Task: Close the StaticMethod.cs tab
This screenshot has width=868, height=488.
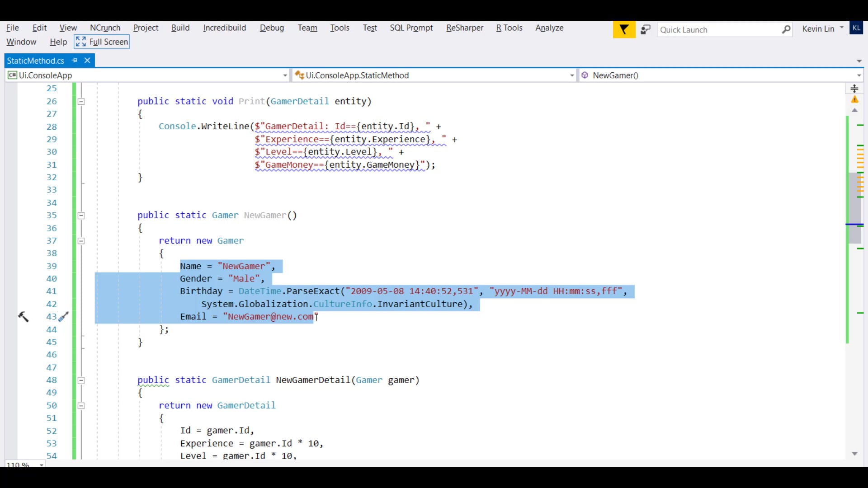Action: tap(88, 60)
